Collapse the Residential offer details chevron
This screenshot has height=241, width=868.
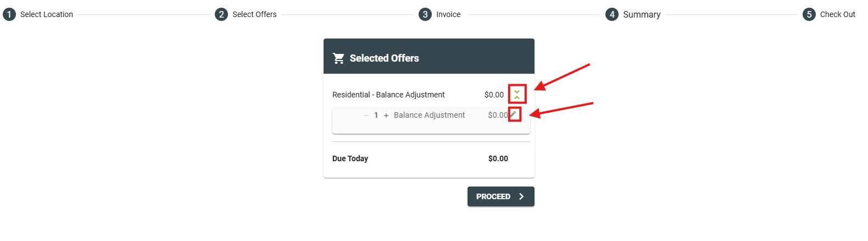pos(517,95)
